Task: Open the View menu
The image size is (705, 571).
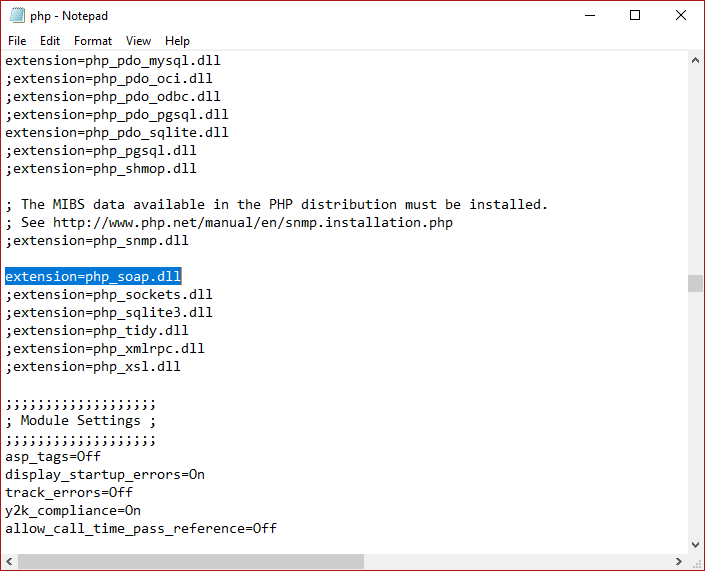Action: pyautogui.click(x=138, y=41)
